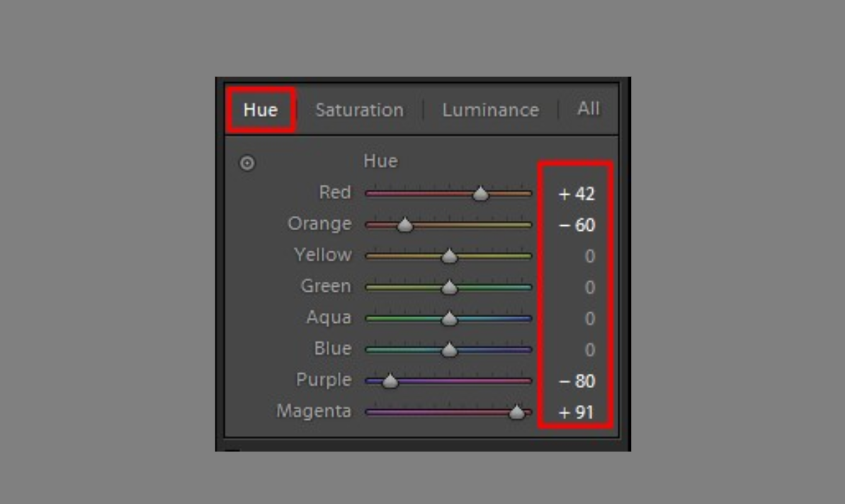This screenshot has width=845, height=504.
Task: Select the Green hue slider handle
Action: (449, 287)
